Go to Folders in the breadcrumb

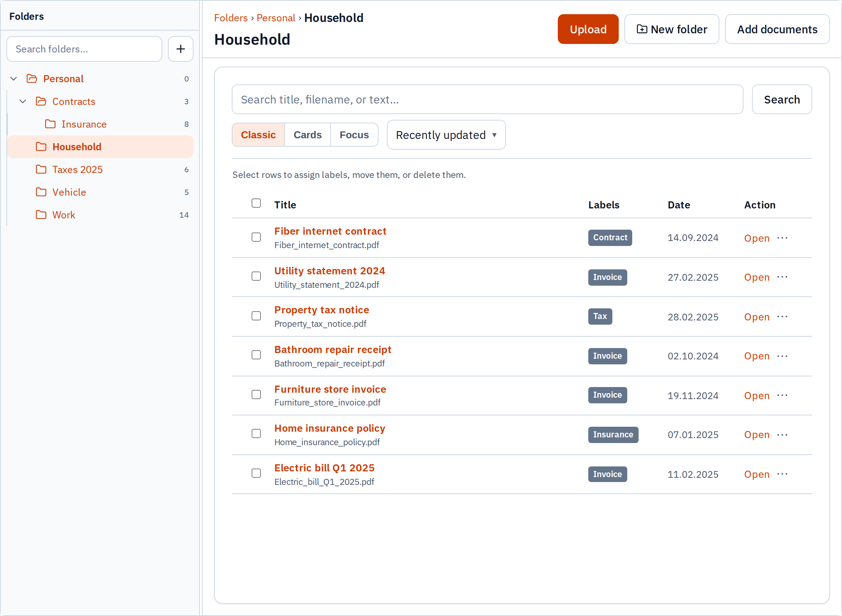231,18
